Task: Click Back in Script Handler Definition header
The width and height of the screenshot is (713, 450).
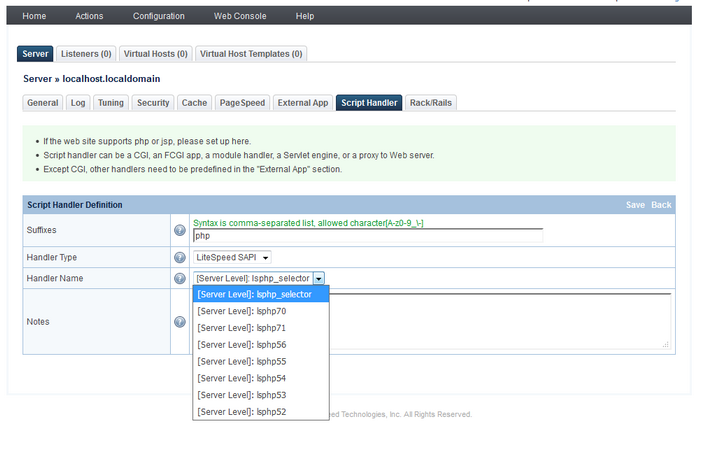Action: pyautogui.click(x=661, y=205)
